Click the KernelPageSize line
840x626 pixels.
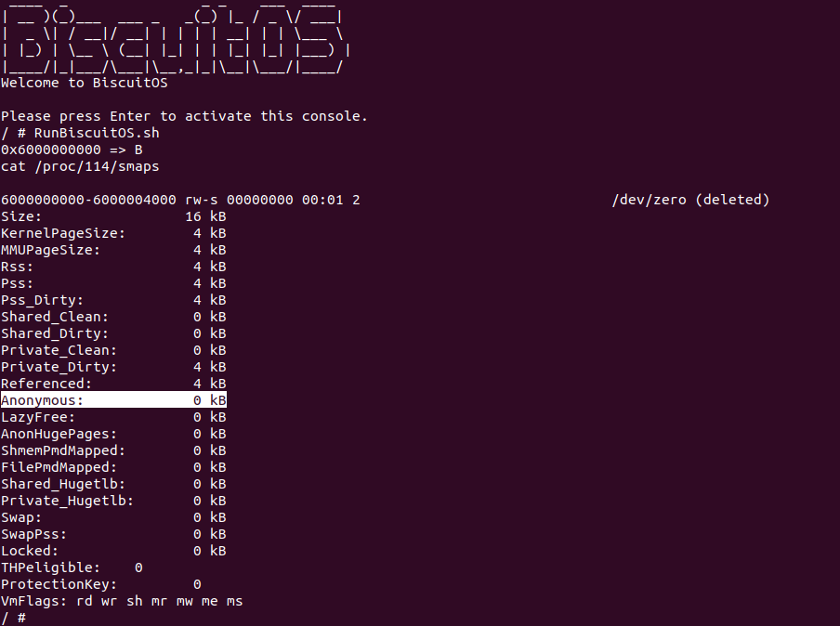113,233
